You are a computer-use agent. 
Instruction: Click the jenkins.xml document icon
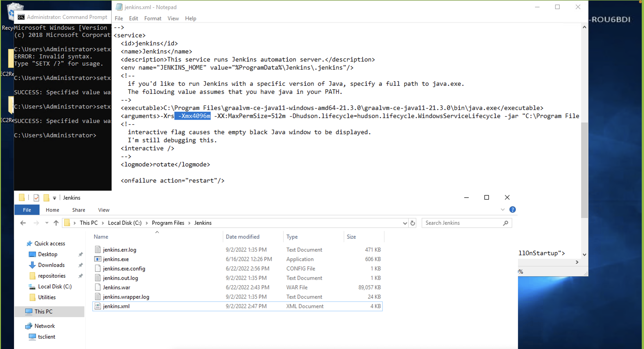[98, 306]
